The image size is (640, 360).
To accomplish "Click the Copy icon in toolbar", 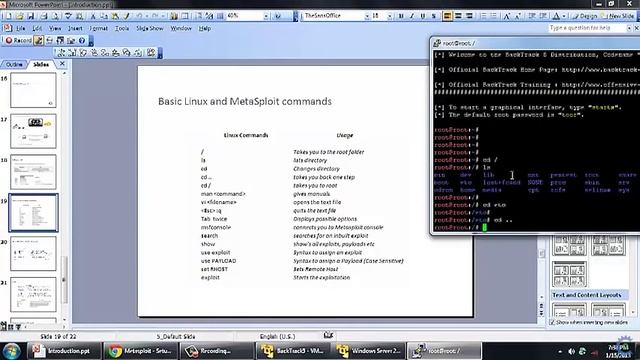I will pos(104,16).
